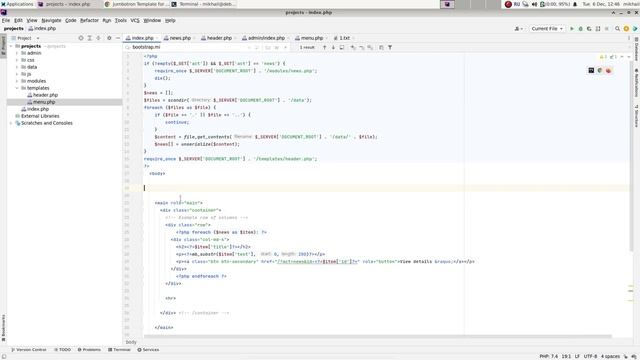This screenshot has height=360, width=640.
Task: Open the Structure tool window
Action: [636, 116]
